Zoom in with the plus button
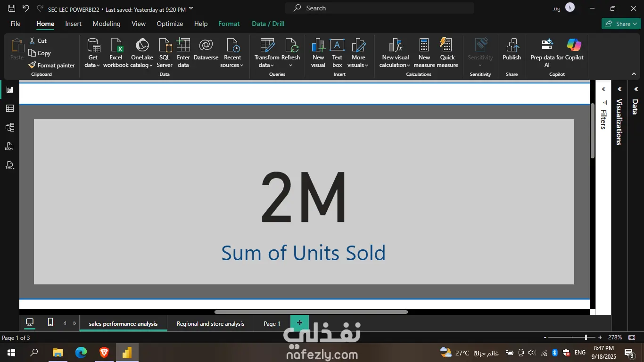Image resolution: width=644 pixels, height=362 pixels. click(x=600, y=337)
